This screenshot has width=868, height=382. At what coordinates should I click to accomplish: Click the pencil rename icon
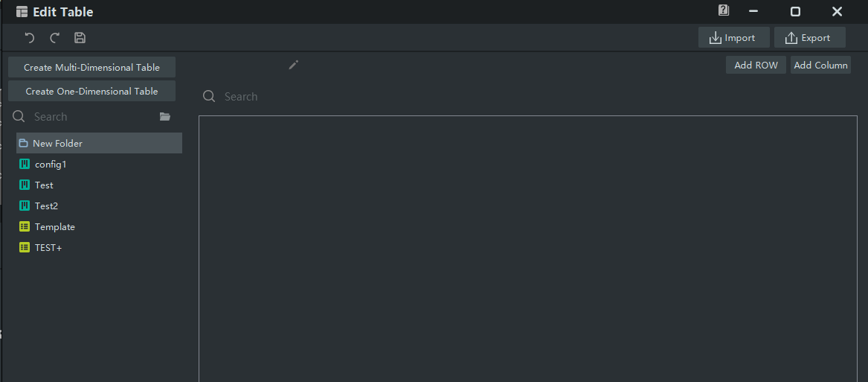(294, 66)
